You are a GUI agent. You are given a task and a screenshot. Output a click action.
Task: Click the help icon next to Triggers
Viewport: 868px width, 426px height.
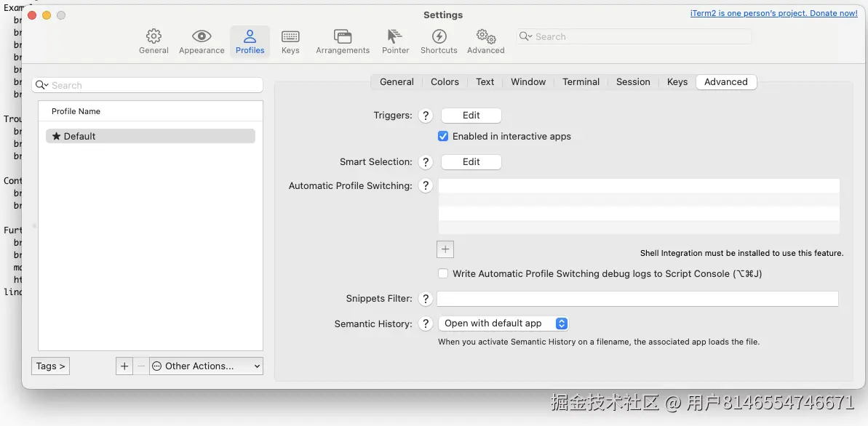pyautogui.click(x=425, y=116)
